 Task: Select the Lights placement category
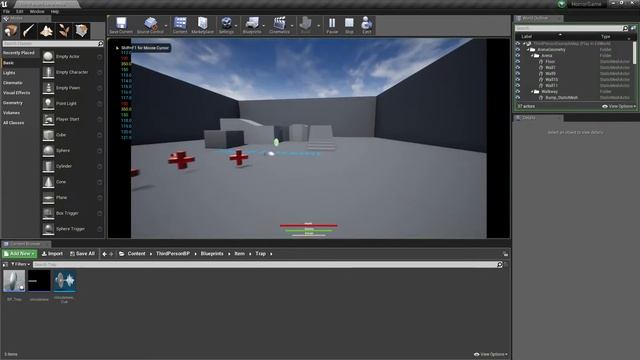(9, 73)
